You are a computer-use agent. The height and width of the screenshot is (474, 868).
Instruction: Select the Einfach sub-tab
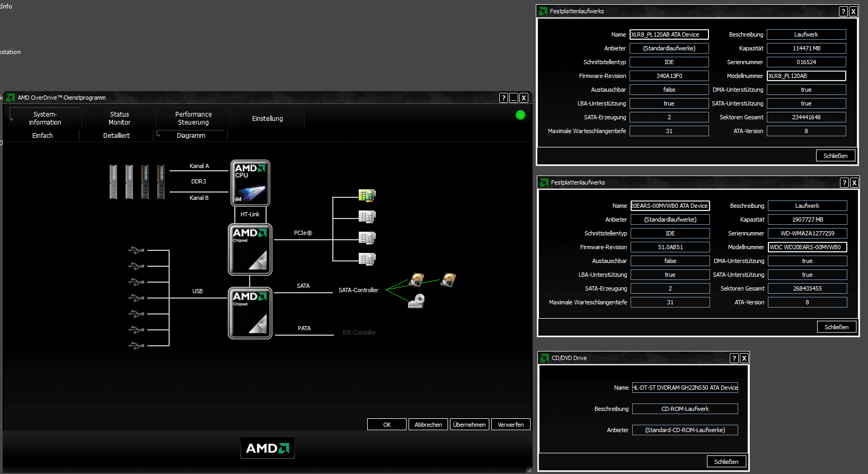[42, 136]
